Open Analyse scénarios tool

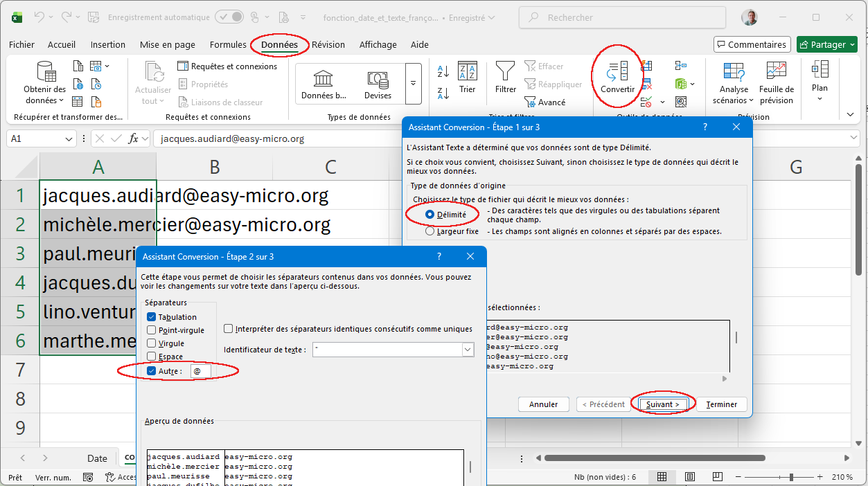tap(733, 71)
